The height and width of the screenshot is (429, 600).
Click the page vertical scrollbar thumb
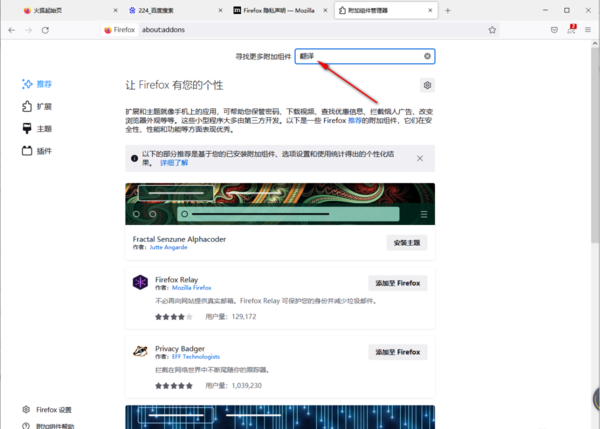click(x=595, y=144)
